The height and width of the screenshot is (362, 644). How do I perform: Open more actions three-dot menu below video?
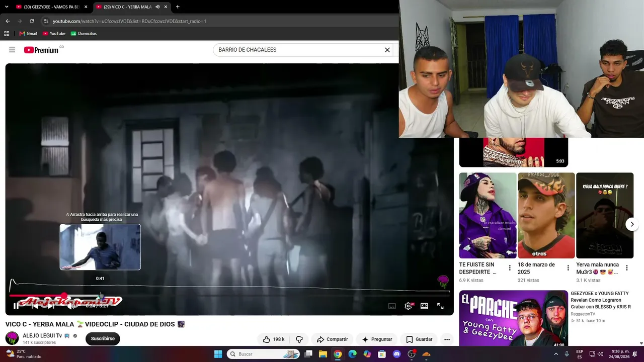coord(447,339)
